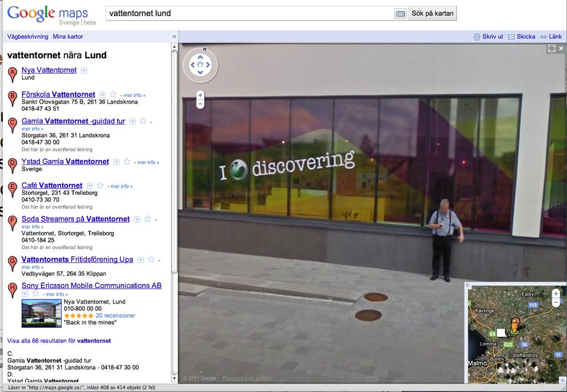
Task: Click Visa alla 66 resultaten för vattentornet
Action: pyautogui.click(x=59, y=341)
